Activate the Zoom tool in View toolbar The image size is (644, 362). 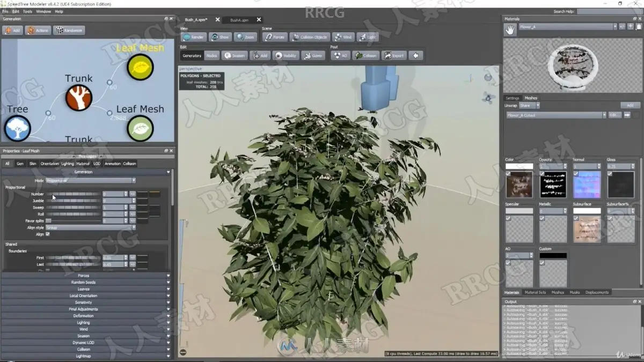click(x=245, y=37)
